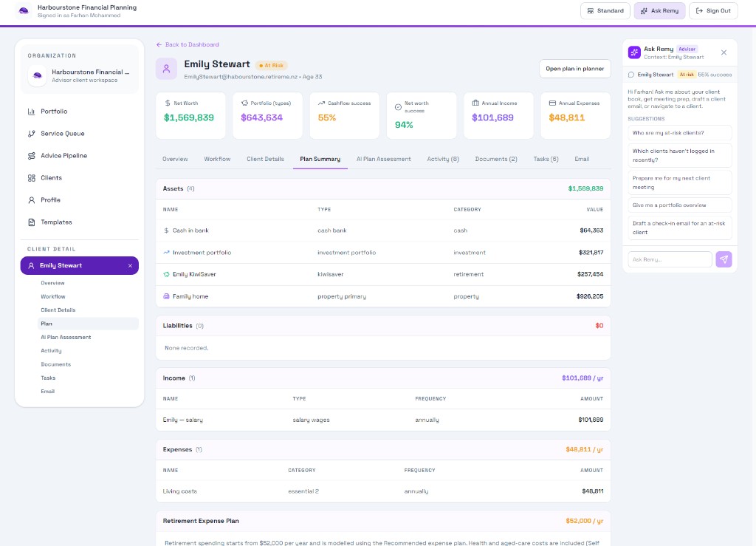Click Emily Stewart's avatar icon
This screenshot has height=546, width=756.
pos(166,69)
